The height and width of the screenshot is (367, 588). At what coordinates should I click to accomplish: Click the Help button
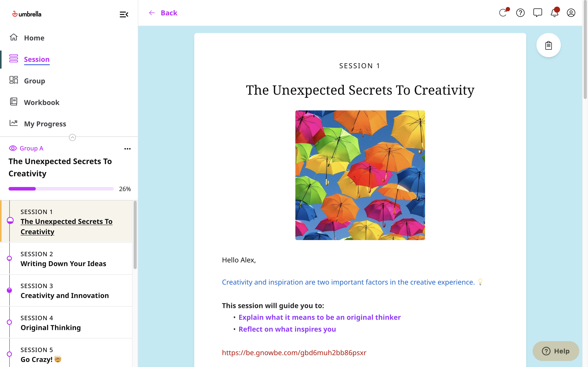pos(556,351)
